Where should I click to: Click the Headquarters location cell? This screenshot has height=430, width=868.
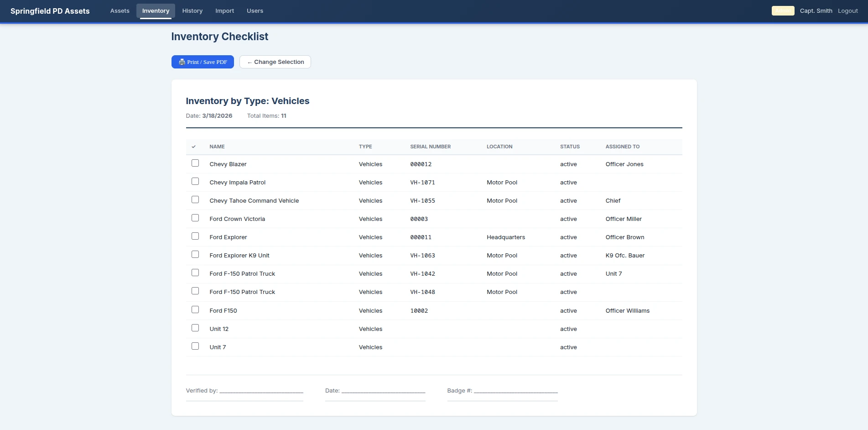pyautogui.click(x=506, y=237)
